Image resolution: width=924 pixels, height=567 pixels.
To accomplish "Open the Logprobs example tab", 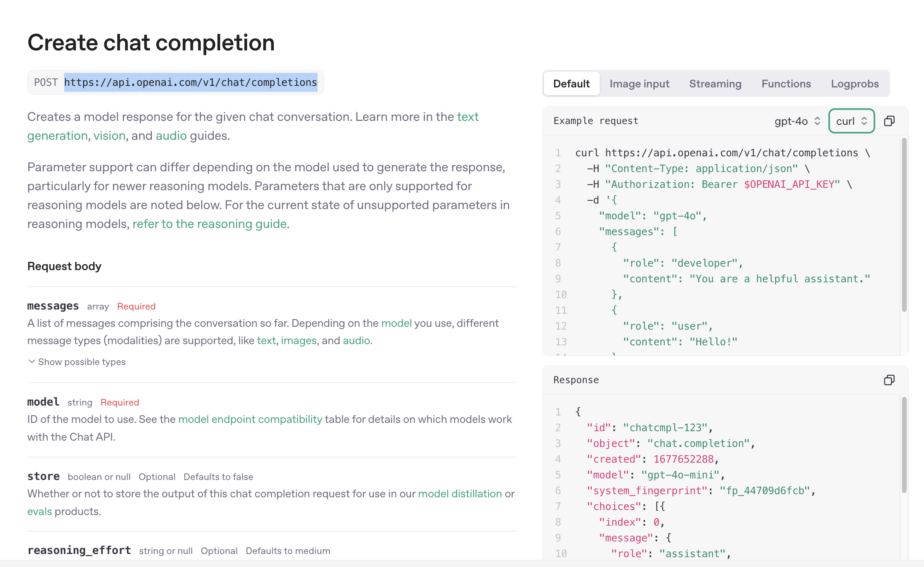I will pos(854,84).
